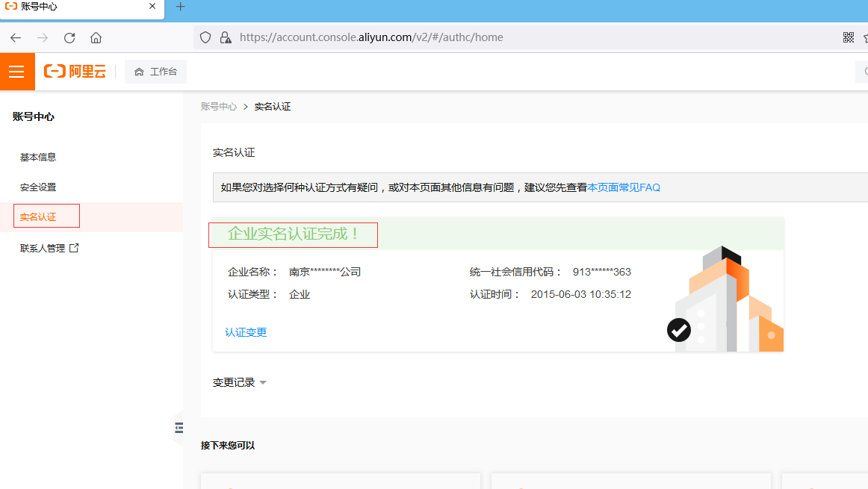Select 基本信息 in the sidebar
The width and height of the screenshot is (868, 489).
[38, 158]
